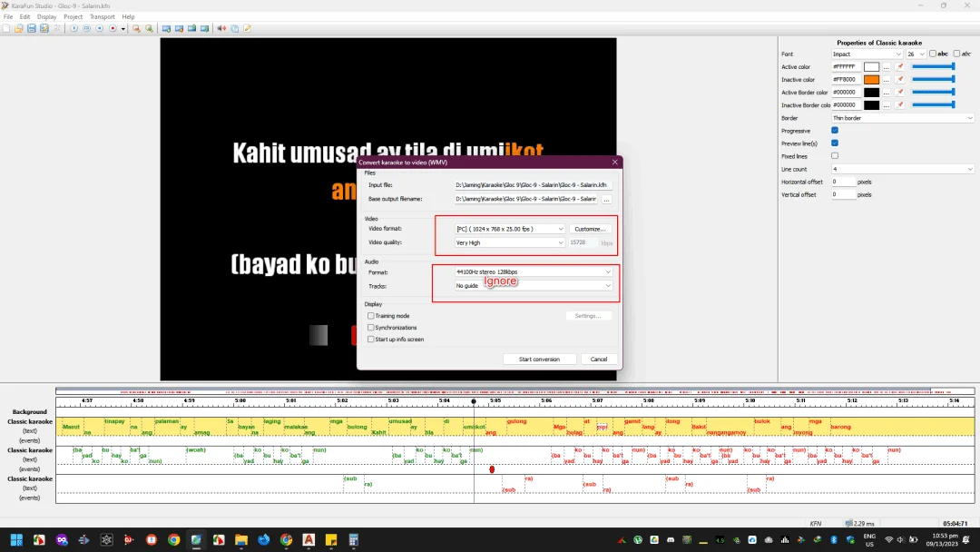Uncheck the Preview line(s) checkbox
Screen dimensions: 980x552
tap(835, 143)
